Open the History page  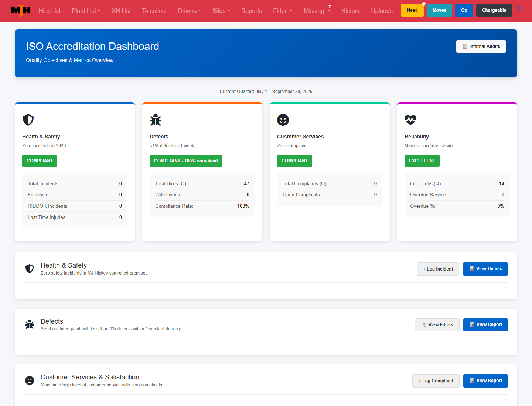tap(351, 11)
